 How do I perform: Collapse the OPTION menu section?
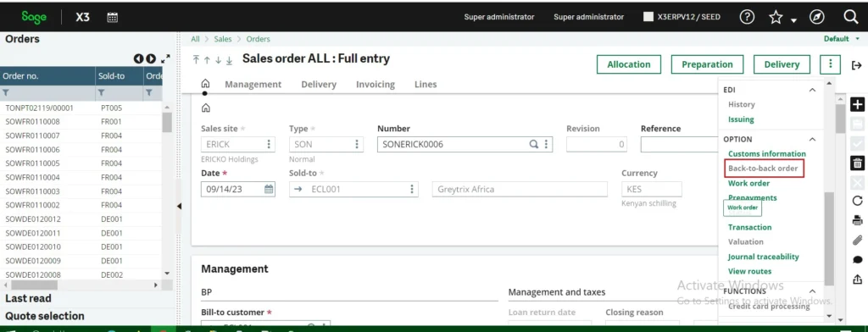(812, 140)
